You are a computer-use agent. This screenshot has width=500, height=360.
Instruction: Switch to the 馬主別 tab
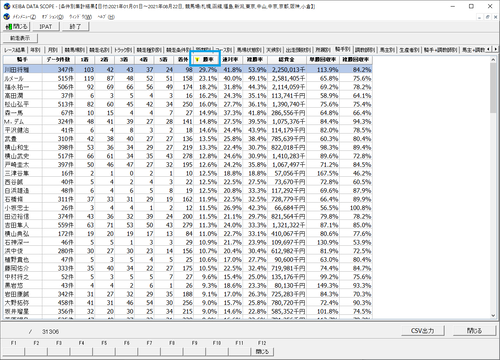387,50
